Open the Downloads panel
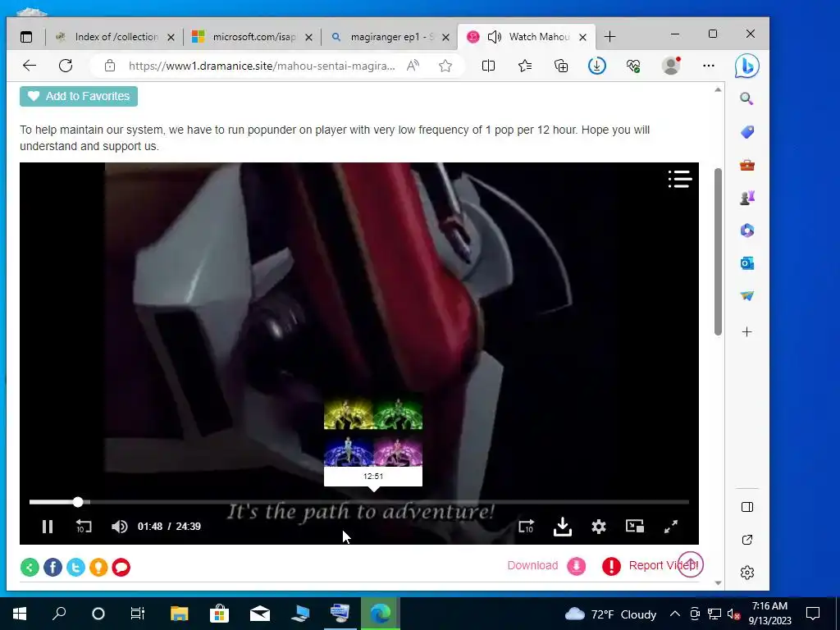Image resolution: width=840 pixels, height=630 pixels. 597,66
